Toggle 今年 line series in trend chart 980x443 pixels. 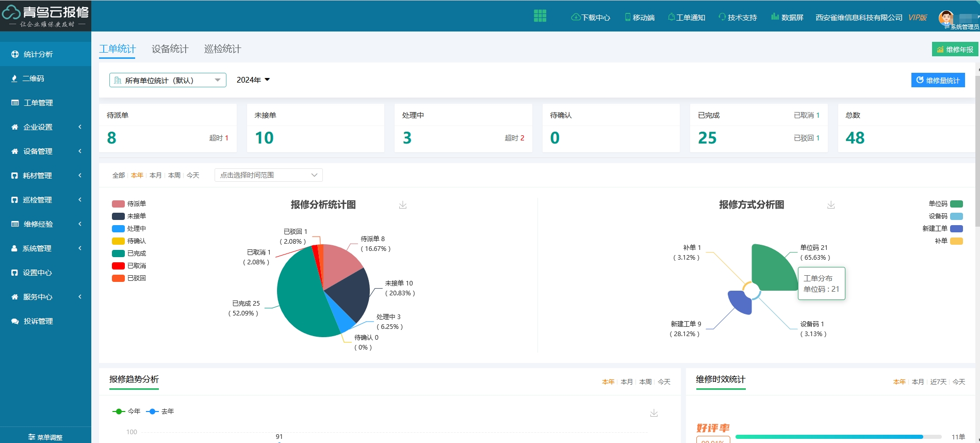[x=119, y=412]
